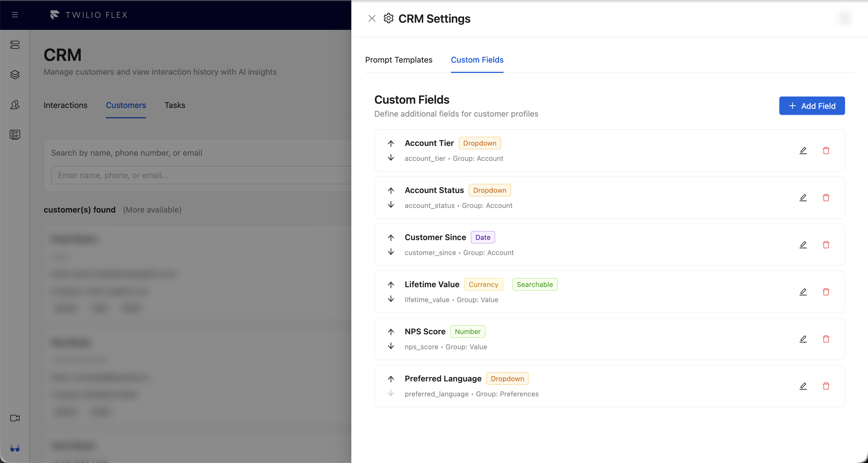This screenshot has height=463, width=868.
Task: Click the 'lifetime_value • Group: Value' text
Action: tap(451, 300)
